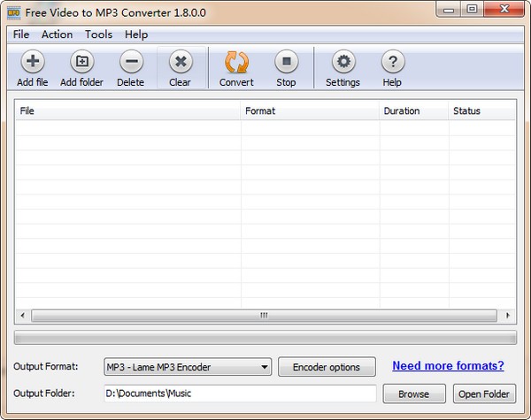Maximize the converter window
Screen dimensions: 531x420
point(472,10)
